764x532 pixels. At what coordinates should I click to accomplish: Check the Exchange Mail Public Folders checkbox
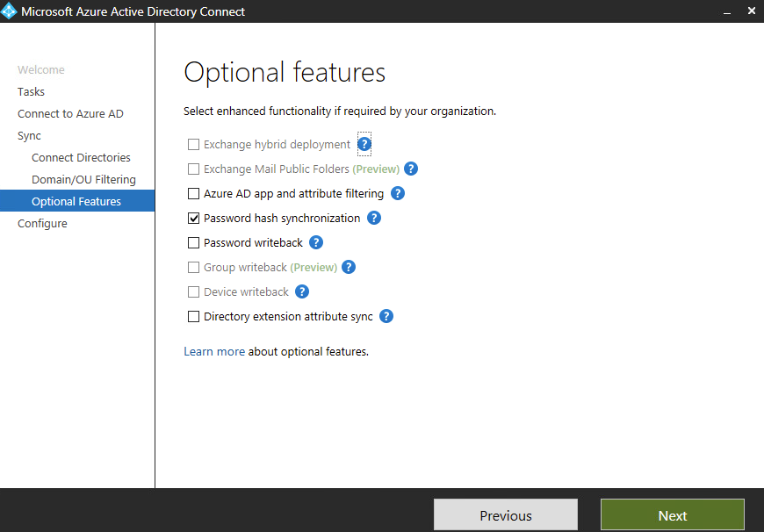click(193, 169)
